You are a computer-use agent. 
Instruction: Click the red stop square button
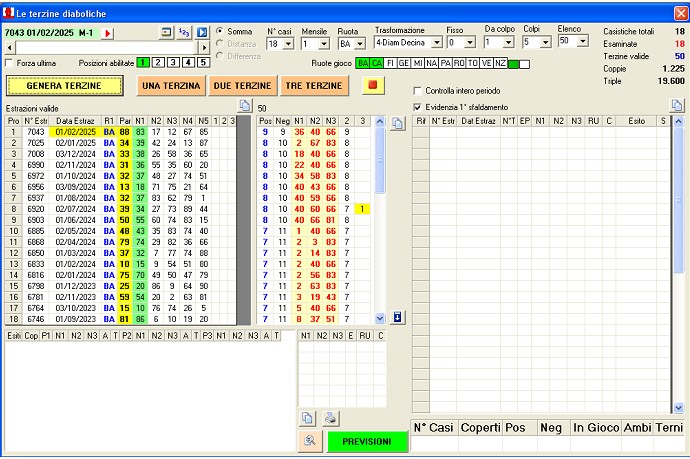tap(373, 85)
